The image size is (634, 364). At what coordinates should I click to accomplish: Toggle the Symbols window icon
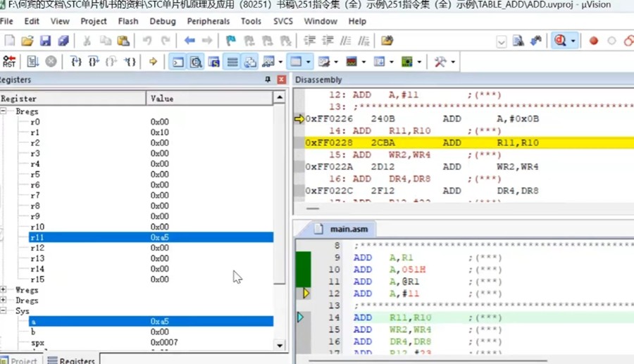(214, 62)
